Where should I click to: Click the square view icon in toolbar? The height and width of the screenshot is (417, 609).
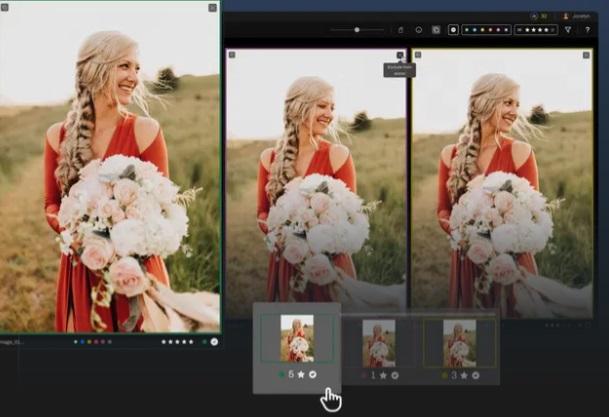(436, 30)
